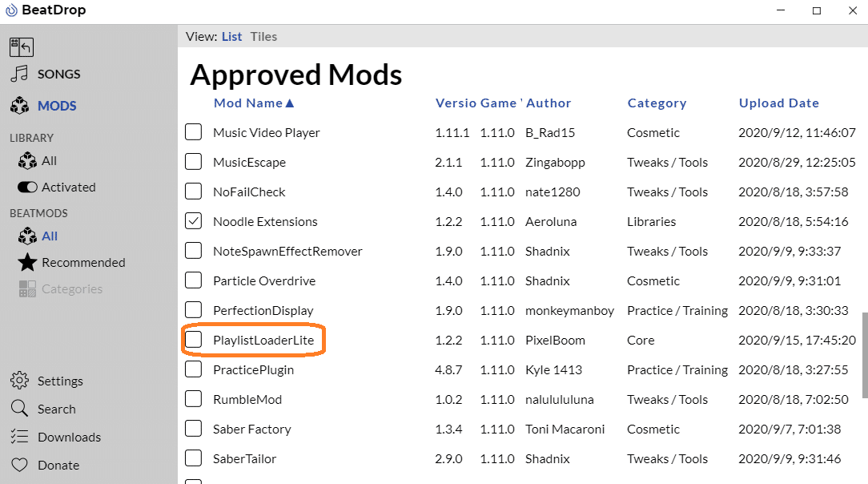
Task: Select the BeatMods All cubes icon
Action: click(x=27, y=236)
